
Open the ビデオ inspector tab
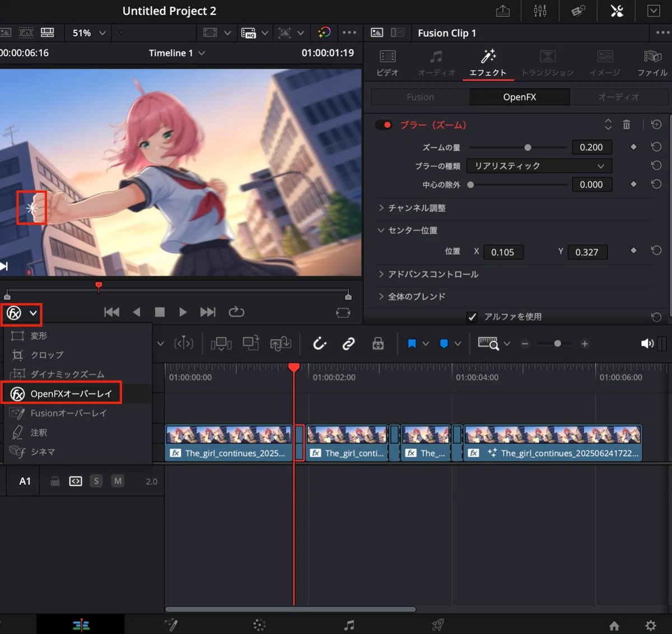coord(387,63)
